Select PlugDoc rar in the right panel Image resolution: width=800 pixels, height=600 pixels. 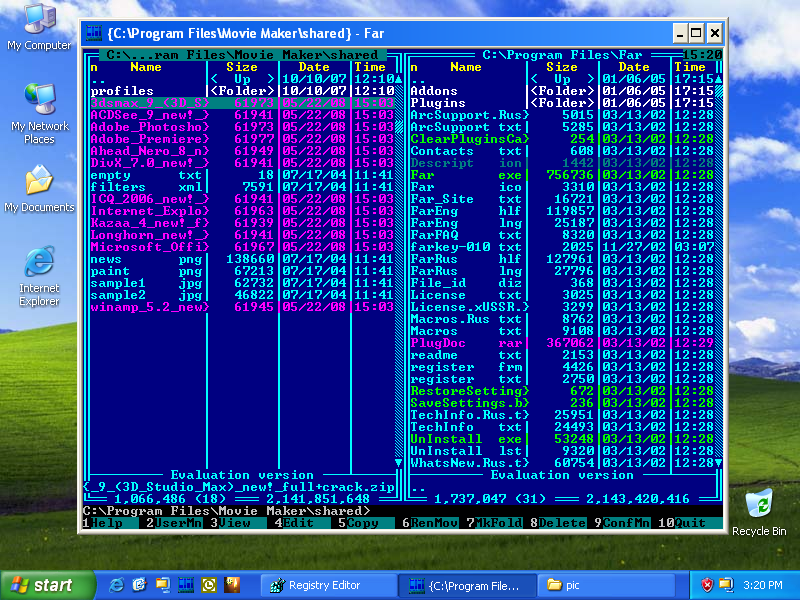tap(562, 343)
